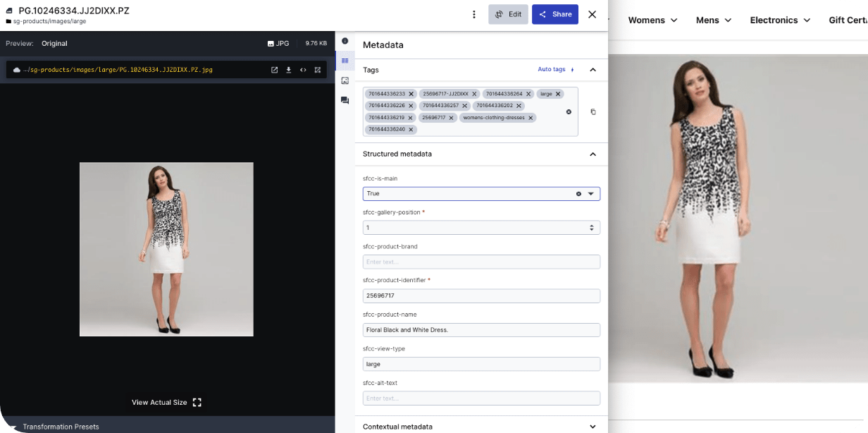Open the comments sidebar icon
Screen dimensions: 868x433
(x=345, y=101)
